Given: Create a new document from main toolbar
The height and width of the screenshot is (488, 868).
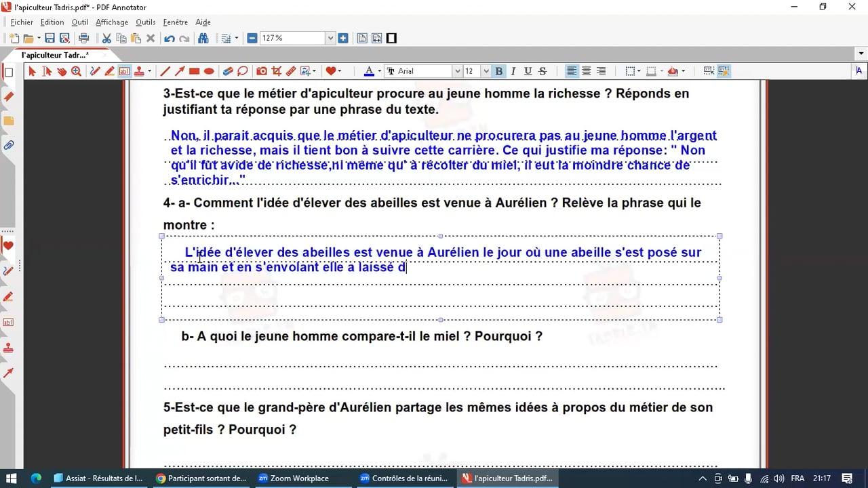Looking at the screenshot, I should [14, 39].
